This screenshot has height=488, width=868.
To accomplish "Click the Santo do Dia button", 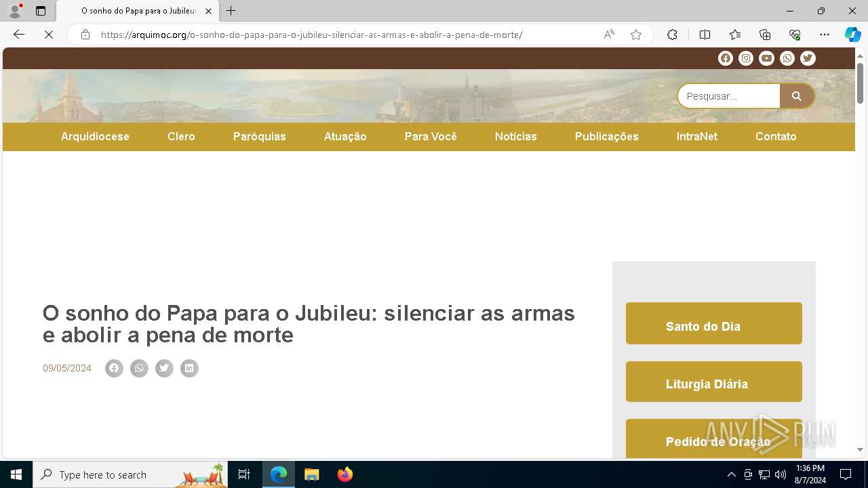I will [714, 323].
